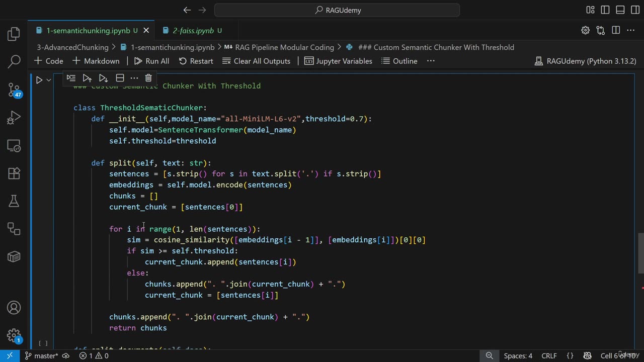
Task: Open the Remote Explorer view
Action: point(14,146)
